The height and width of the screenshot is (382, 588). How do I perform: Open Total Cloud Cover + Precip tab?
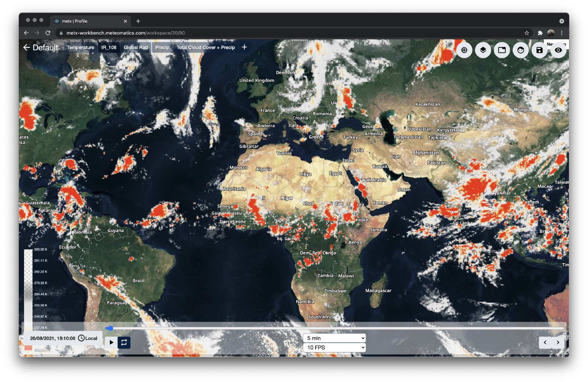(x=206, y=47)
